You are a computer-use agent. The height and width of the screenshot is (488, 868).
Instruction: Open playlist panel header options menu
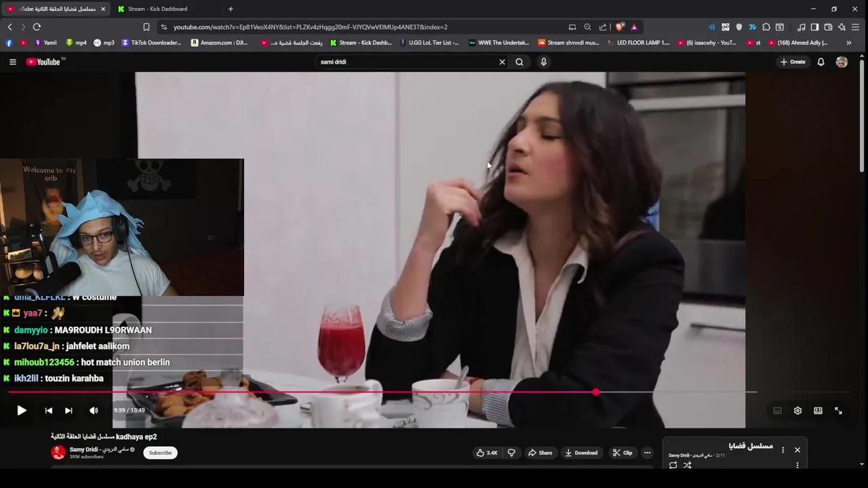coord(783,450)
